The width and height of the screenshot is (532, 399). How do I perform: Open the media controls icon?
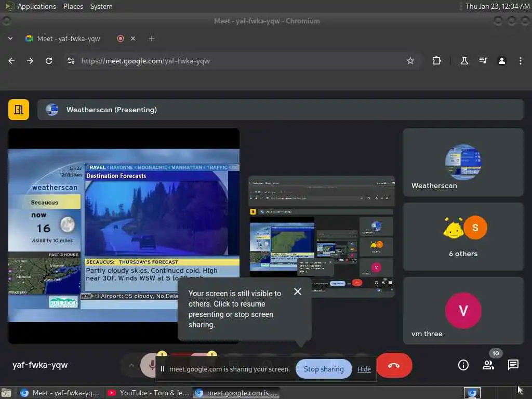[483, 61]
